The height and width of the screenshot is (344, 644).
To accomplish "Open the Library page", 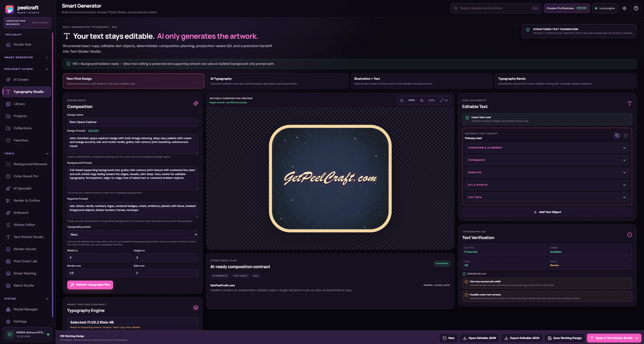I will click(27, 104).
